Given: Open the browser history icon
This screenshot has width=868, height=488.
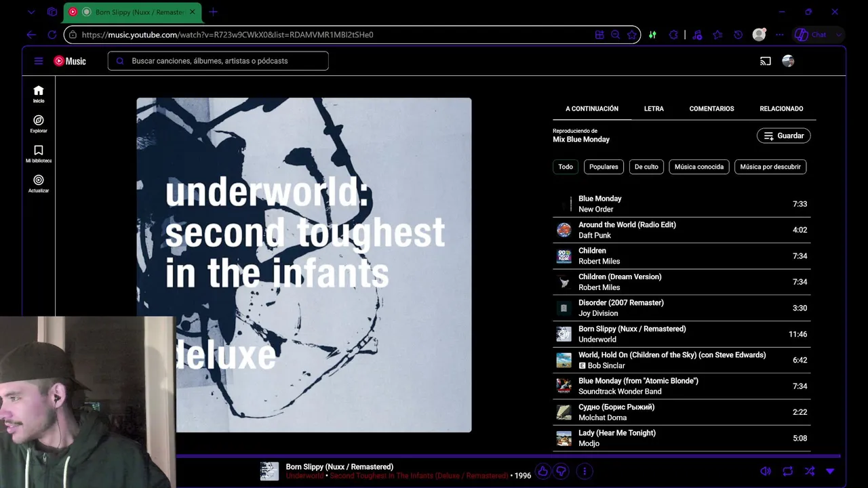Looking at the screenshot, I should pos(738,35).
